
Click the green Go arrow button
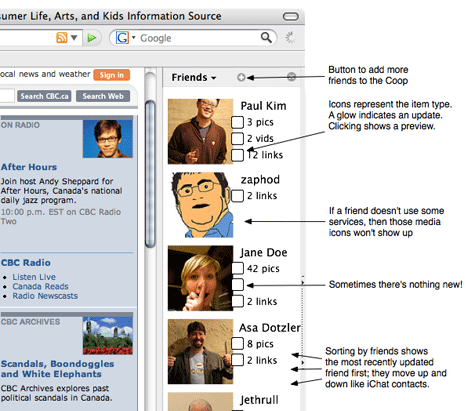(x=92, y=38)
